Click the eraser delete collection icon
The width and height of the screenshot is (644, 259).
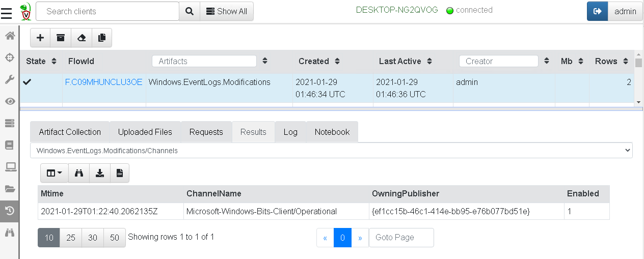point(81,38)
